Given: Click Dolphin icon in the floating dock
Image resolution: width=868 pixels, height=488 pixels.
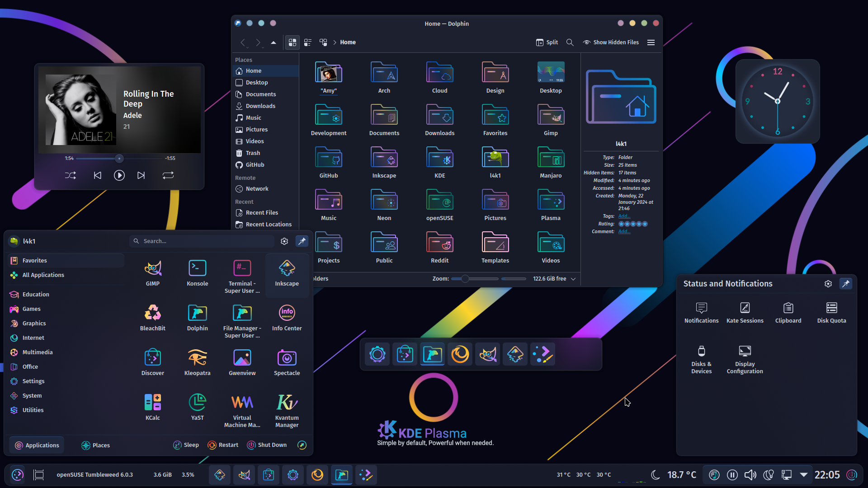Looking at the screenshot, I should [x=432, y=354].
